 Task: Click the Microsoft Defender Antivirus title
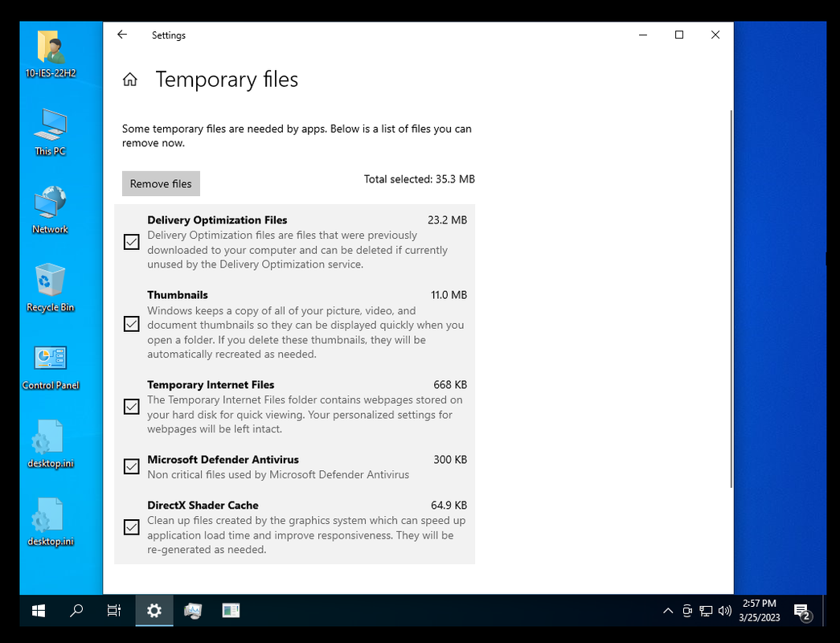(x=223, y=460)
